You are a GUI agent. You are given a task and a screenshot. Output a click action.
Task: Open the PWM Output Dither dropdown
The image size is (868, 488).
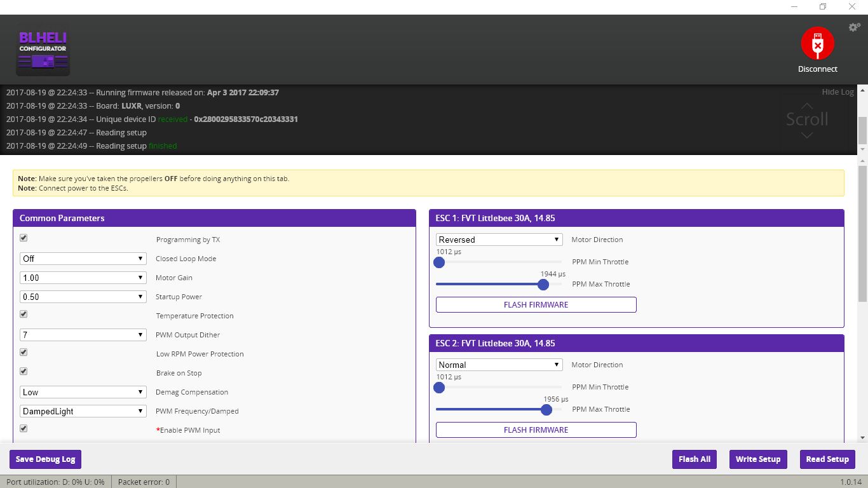[83, 335]
